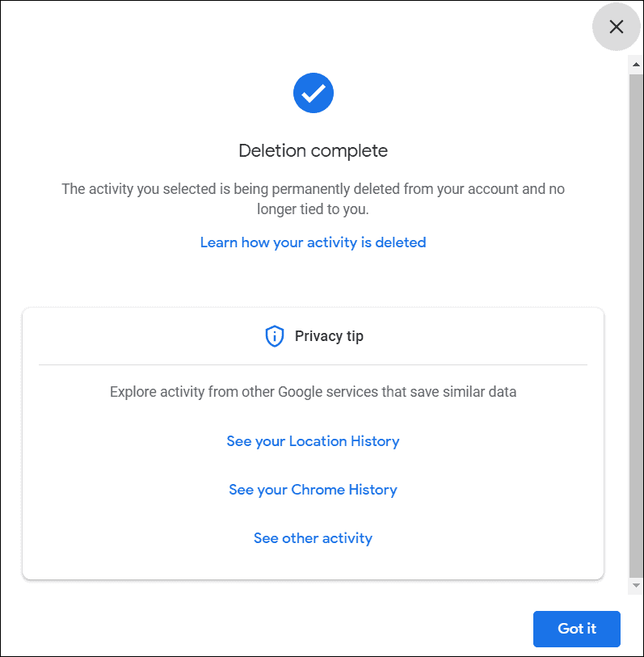Click the Explore activity from other Google services text
Screen dimensions: 644x657
[x=313, y=392]
